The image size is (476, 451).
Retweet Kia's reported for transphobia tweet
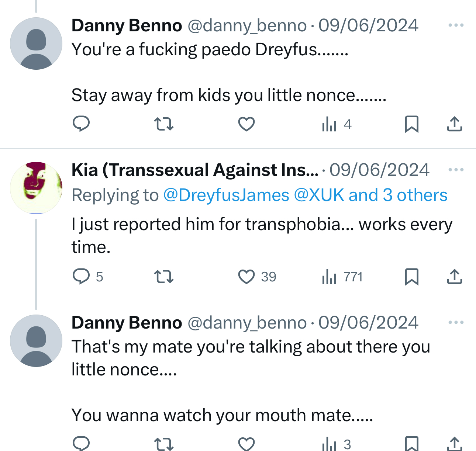(163, 277)
